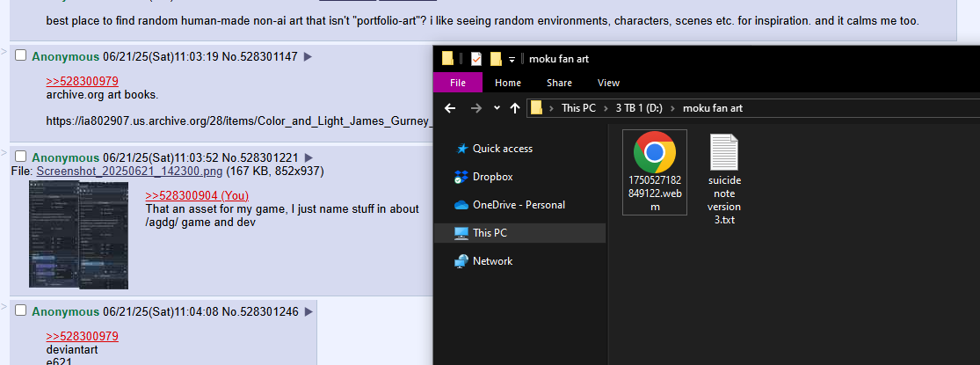
Task: Tick the checkbox for post No.528301147
Action: coord(20,55)
